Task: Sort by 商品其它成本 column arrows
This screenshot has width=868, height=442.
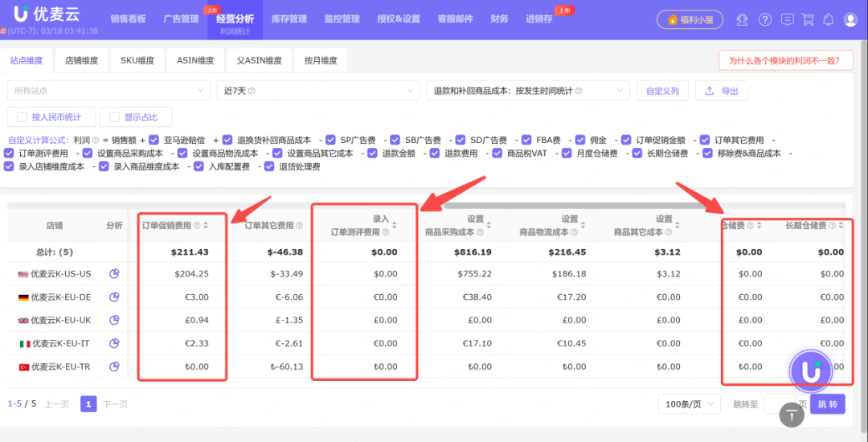Action: (678, 225)
